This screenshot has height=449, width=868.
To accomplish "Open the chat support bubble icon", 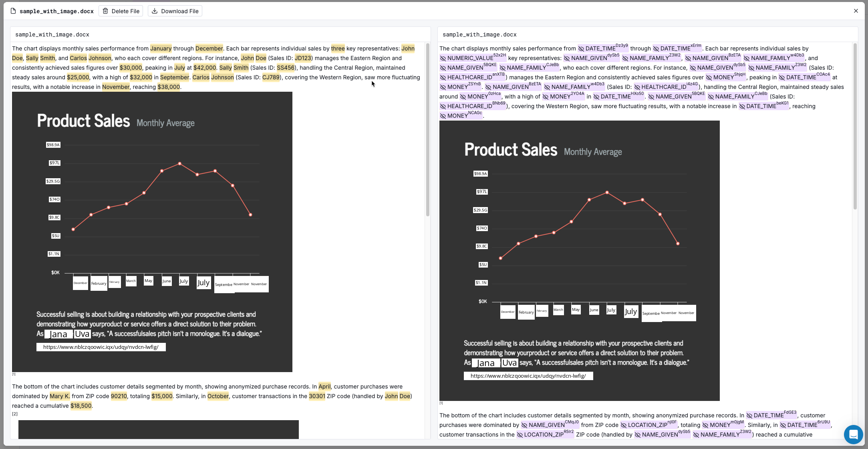I will click(x=853, y=434).
